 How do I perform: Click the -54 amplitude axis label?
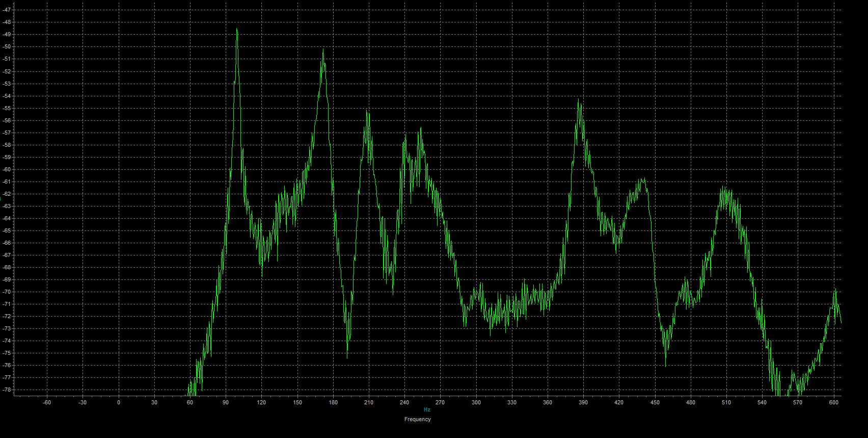coord(7,96)
